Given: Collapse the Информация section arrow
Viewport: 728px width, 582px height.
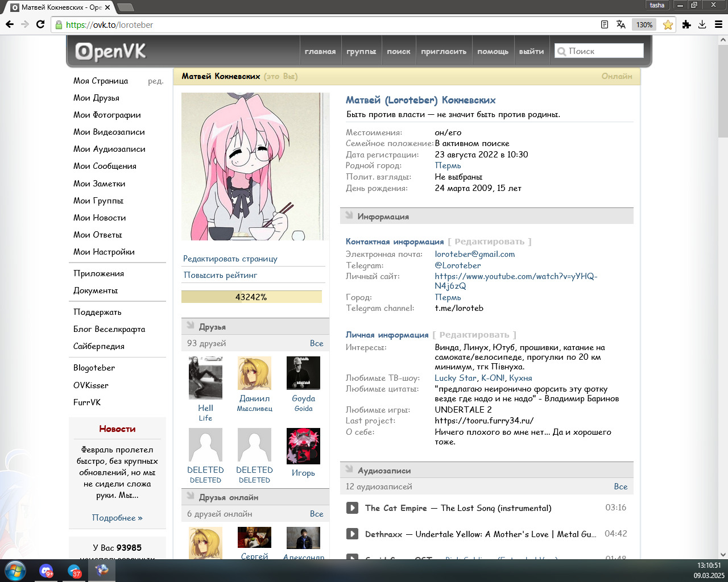Looking at the screenshot, I should (349, 216).
